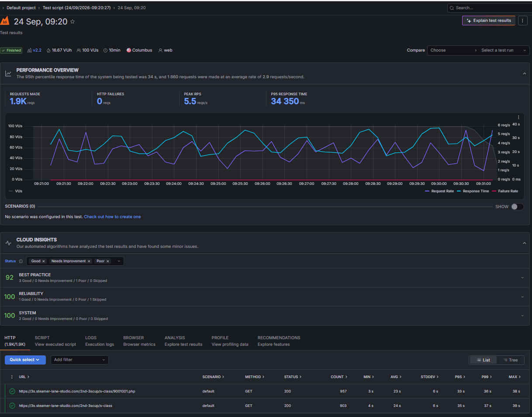Click Explain test results button
This screenshot has height=417, width=532.
[x=489, y=21]
